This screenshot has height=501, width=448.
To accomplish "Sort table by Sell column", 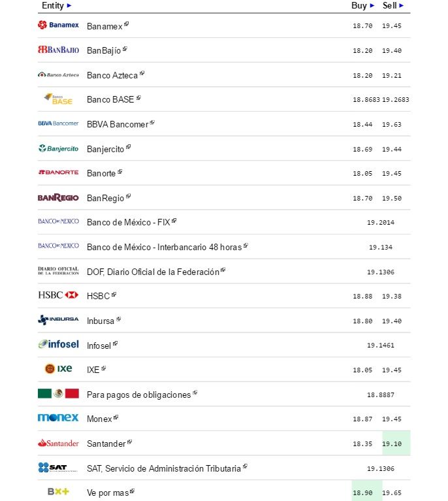I will click(x=393, y=5).
